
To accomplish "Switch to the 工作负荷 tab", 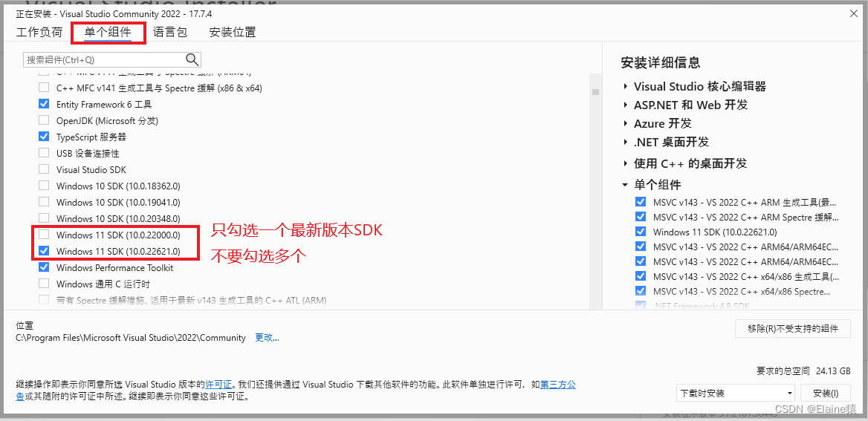I will tap(39, 32).
